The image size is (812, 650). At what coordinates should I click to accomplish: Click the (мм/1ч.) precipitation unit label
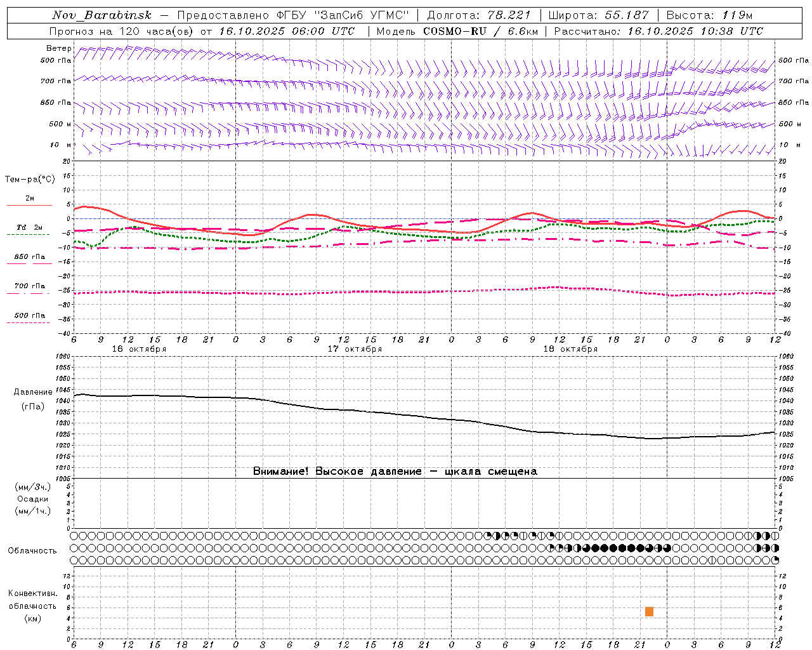[x=33, y=511]
